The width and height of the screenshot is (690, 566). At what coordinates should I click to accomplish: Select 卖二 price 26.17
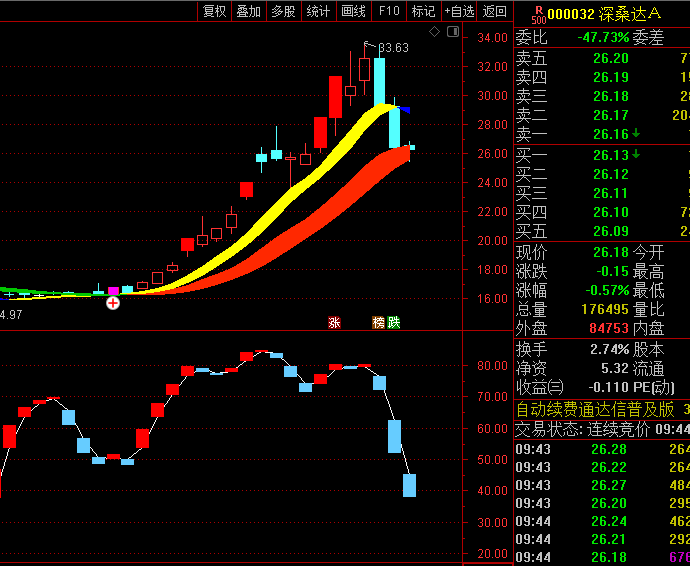coord(611,115)
